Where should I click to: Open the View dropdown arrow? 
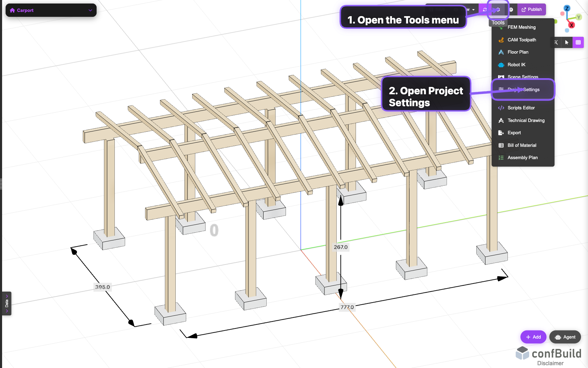click(473, 10)
